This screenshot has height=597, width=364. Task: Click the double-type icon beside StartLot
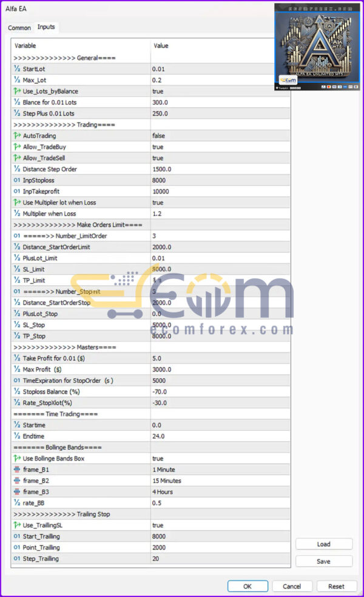click(x=17, y=69)
